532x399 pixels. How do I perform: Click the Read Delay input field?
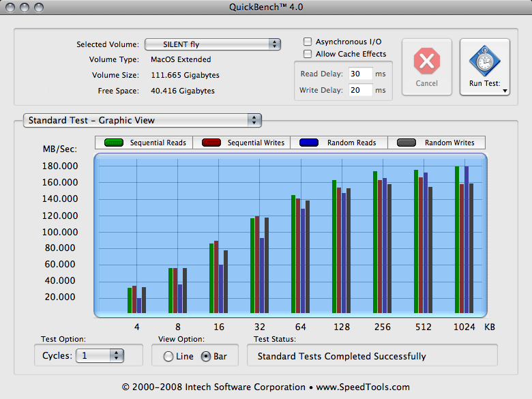pyautogui.click(x=359, y=74)
